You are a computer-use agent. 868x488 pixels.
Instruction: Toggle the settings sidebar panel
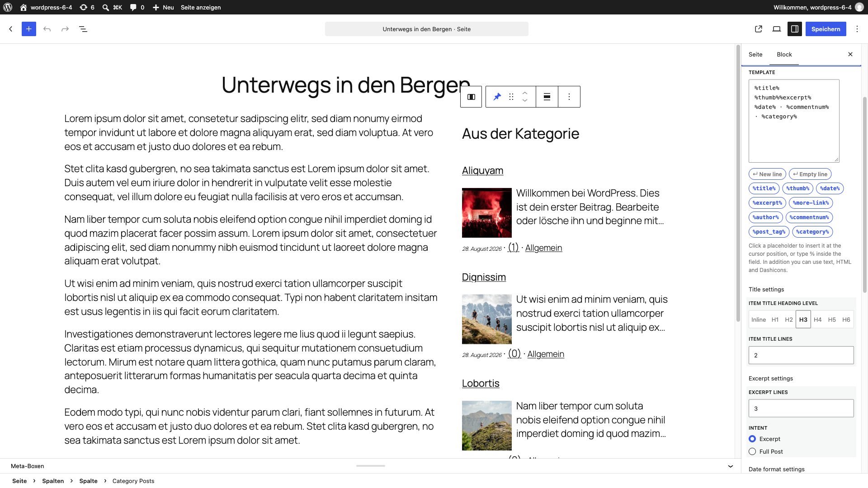(795, 29)
